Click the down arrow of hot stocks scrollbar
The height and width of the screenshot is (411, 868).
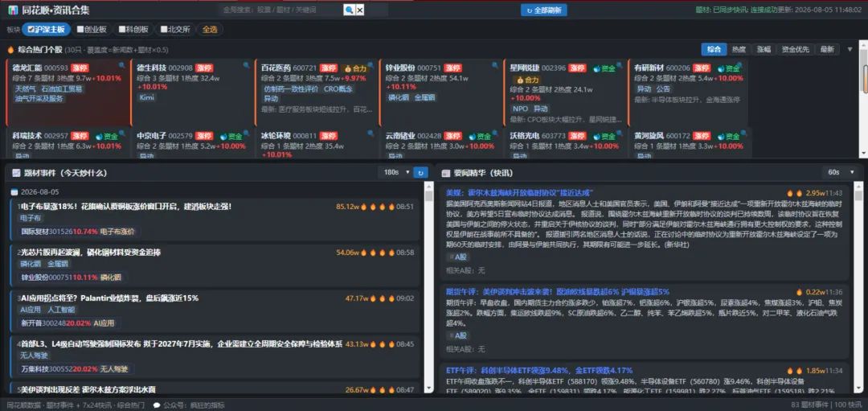[x=863, y=154]
